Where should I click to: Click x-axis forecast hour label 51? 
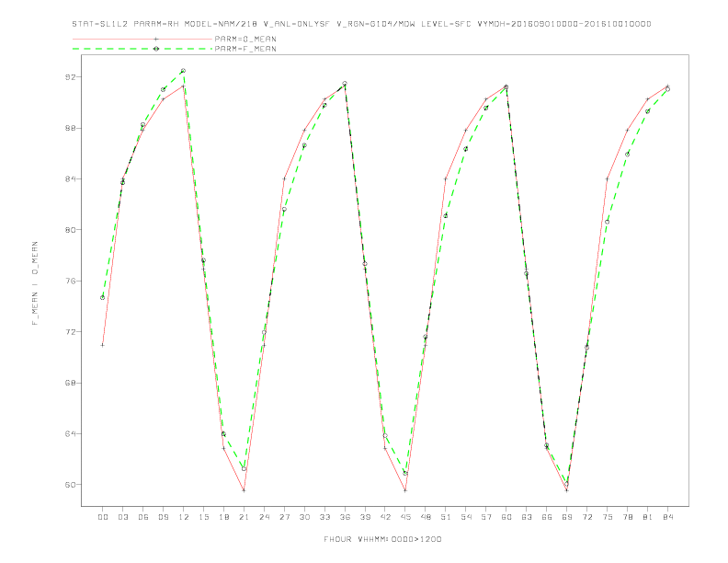(x=446, y=517)
